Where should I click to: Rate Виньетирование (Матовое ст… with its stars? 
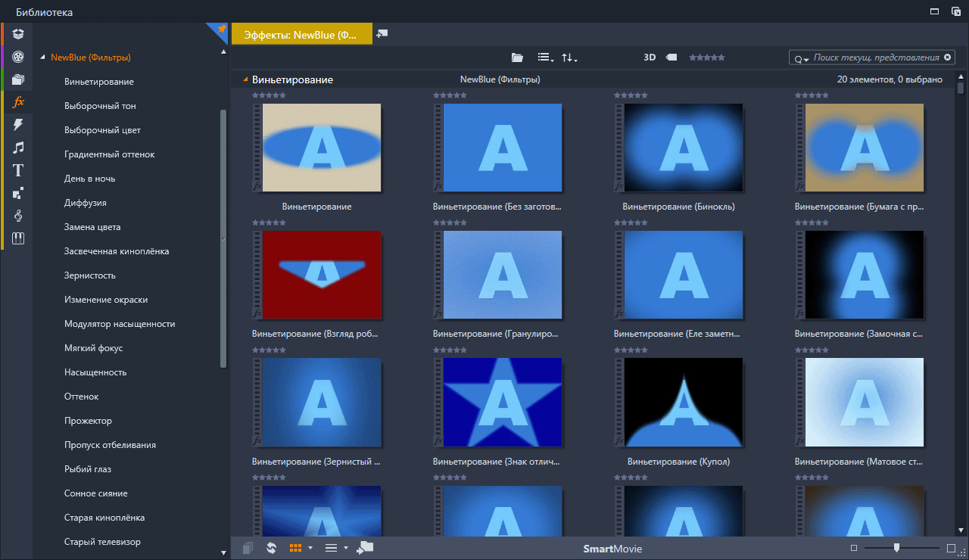click(x=812, y=350)
